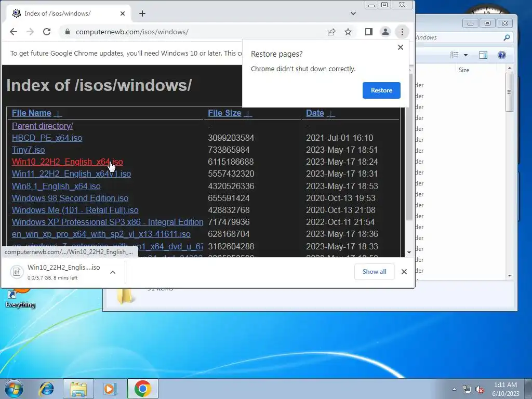Click Explorer help question mark icon
This screenshot has width=532, height=399.
click(x=501, y=55)
